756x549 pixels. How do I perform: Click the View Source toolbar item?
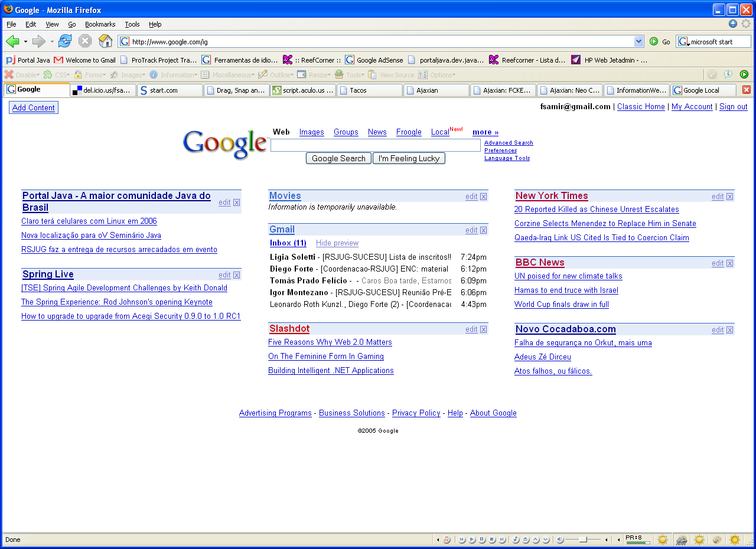point(391,75)
